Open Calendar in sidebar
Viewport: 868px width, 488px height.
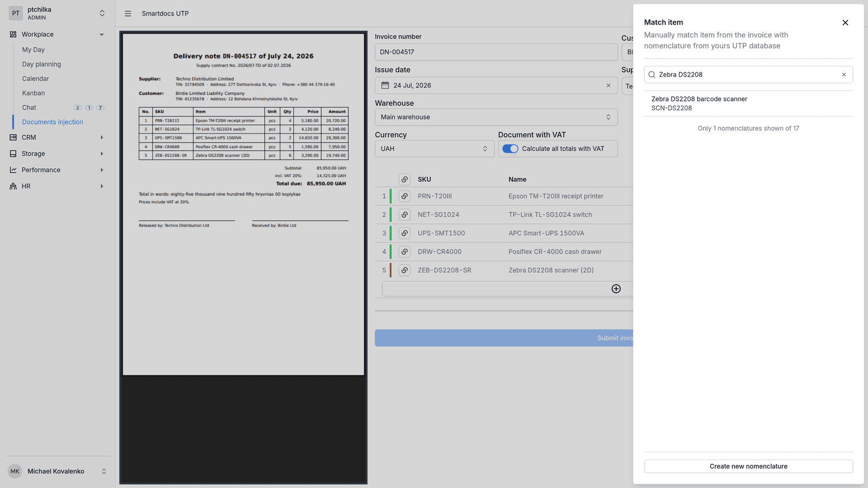(35, 79)
